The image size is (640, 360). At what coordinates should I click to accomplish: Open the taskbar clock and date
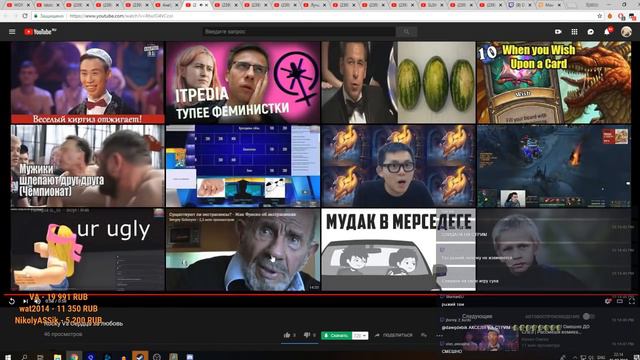click(x=618, y=357)
